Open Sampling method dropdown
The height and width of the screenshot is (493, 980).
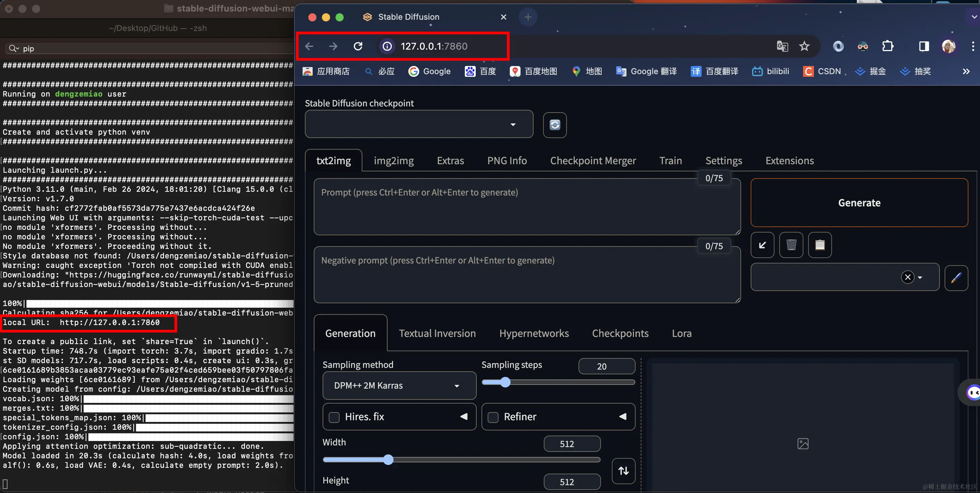pyautogui.click(x=399, y=386)
